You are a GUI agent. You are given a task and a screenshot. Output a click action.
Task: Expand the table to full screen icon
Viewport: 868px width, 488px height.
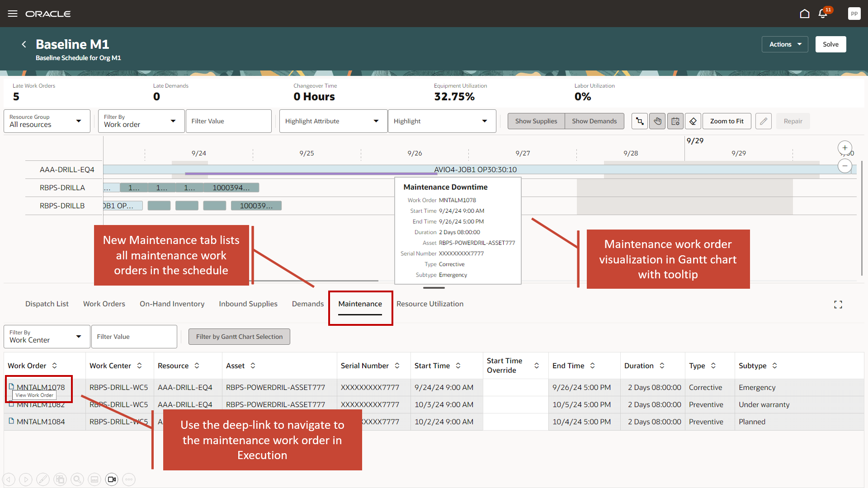pos(838,305)
